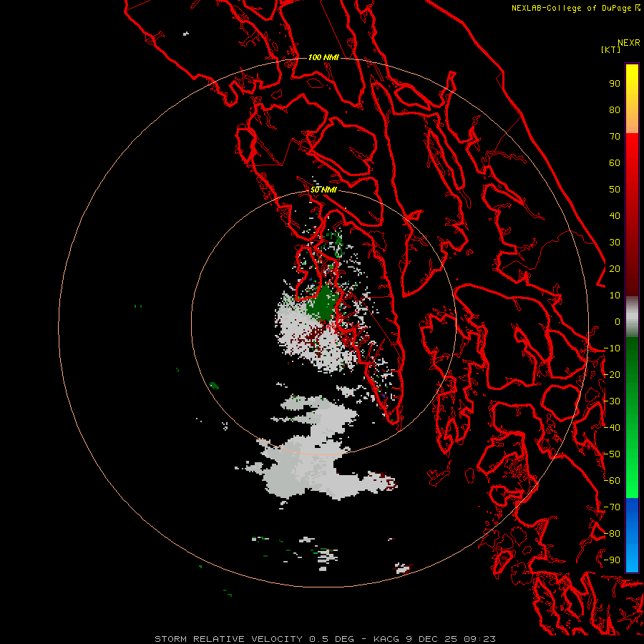The height and width of the screenshot is (644, 644).
Task: Click the -40 knot scale value
Action: pyautogui.click(x=612, y=428)
